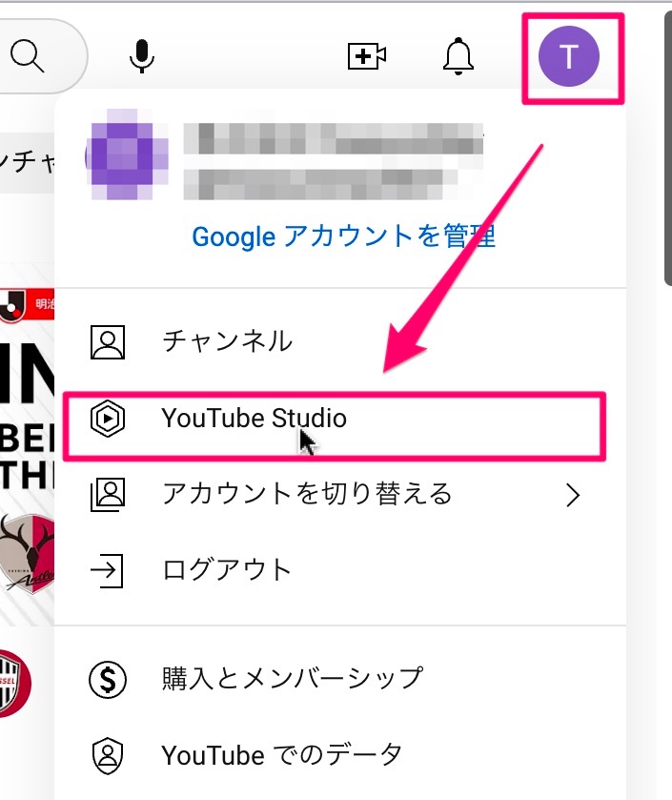The width and height of the screenshot is (672, 800).
Task: Click the search magnifier button
Action: pyautogui.click(x=27, y=56)
